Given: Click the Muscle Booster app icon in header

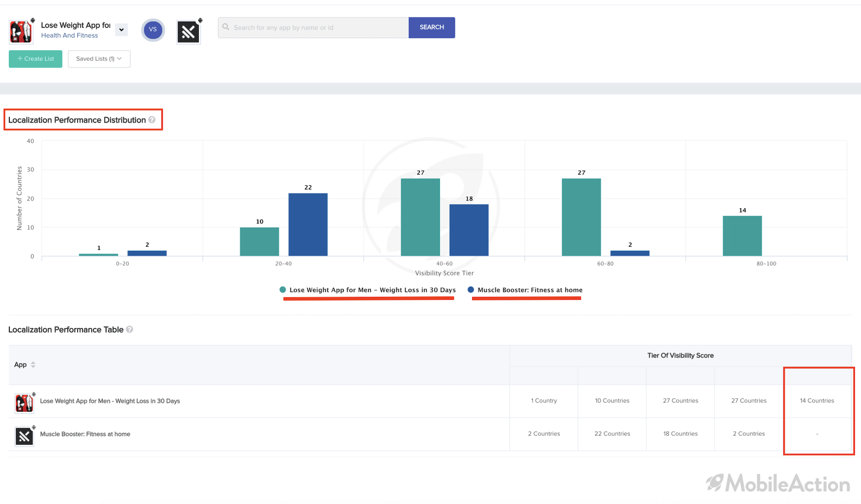Looking at the screenshot, I should click(188, 31).
